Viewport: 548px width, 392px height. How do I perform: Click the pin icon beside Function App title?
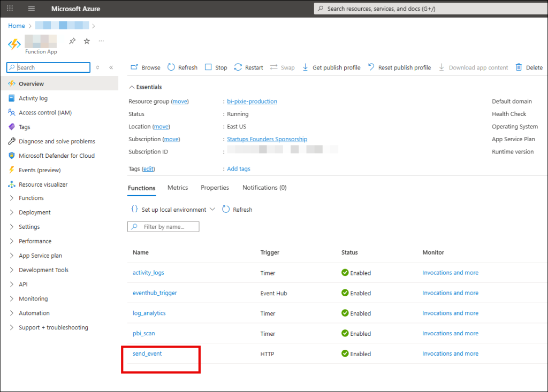(72, 41)
